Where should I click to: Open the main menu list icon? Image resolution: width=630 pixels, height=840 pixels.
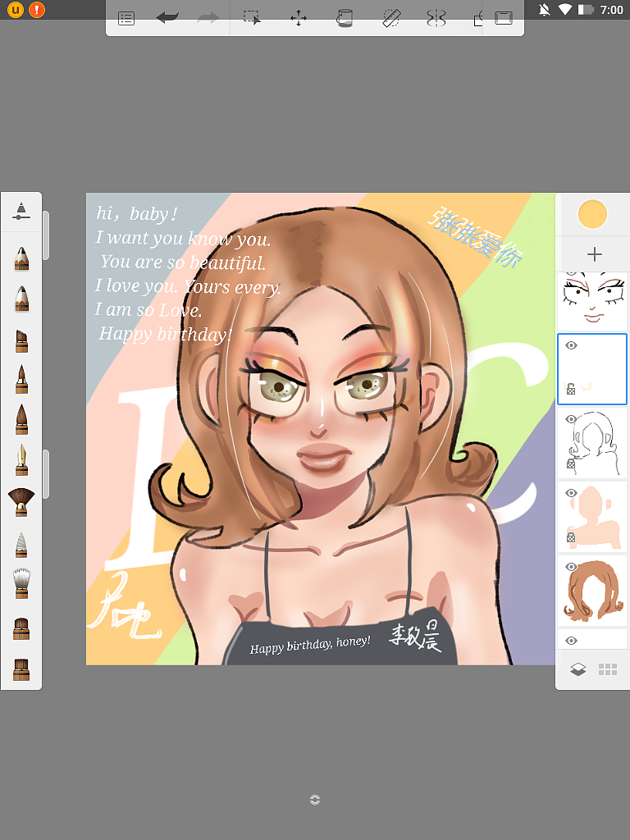[x=126, y=19]
